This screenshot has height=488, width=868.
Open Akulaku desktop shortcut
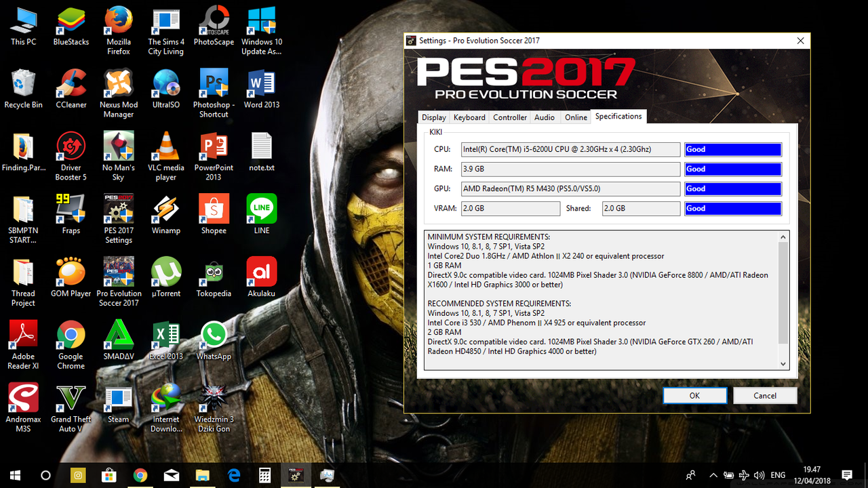[261, 279]
